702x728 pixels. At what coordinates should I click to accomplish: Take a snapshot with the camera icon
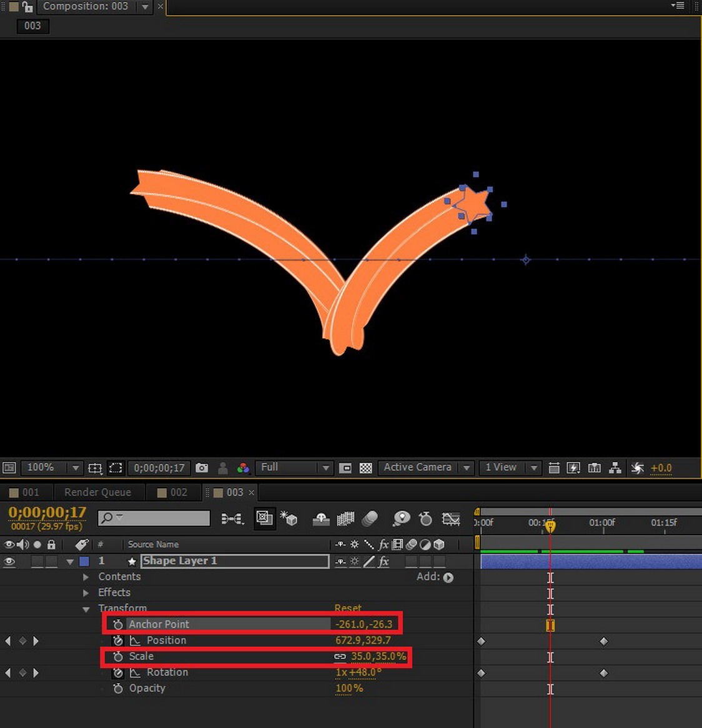pos(202,468)
